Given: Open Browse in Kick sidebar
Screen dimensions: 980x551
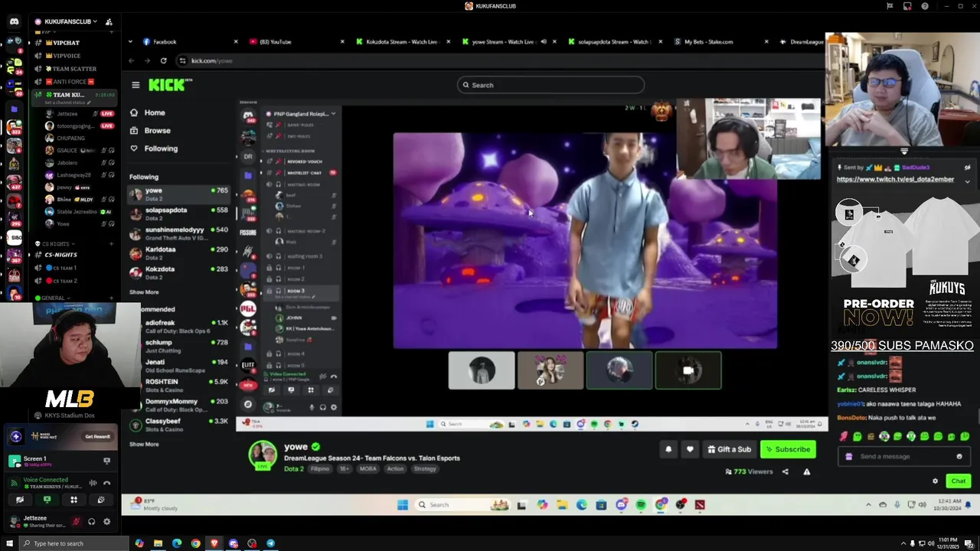Looking at the screenshot, I should (157, 131).
